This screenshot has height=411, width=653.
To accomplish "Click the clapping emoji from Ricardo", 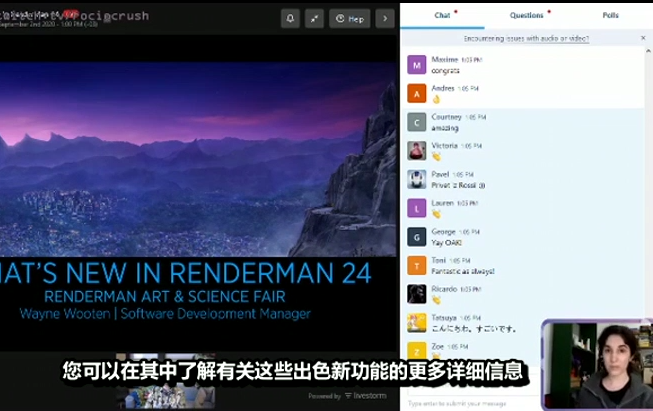I will (x=436, y=300).
